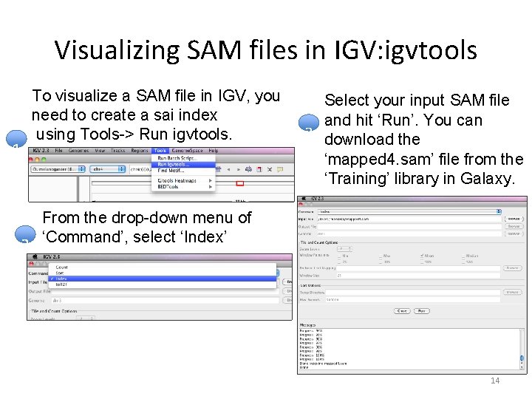Click the Messages panel scrollbar
Viewport: 532px width, 399px height.
522,349
